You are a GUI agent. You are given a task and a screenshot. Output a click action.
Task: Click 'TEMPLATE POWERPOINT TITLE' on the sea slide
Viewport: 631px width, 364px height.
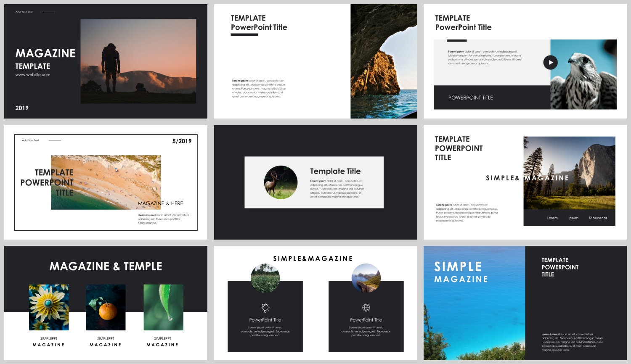click(560, 267)
